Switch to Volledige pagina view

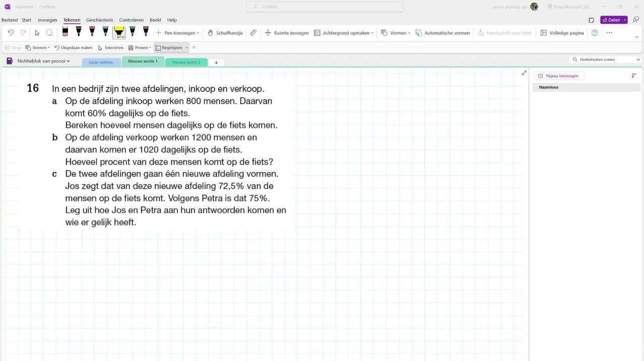point(562,33)
